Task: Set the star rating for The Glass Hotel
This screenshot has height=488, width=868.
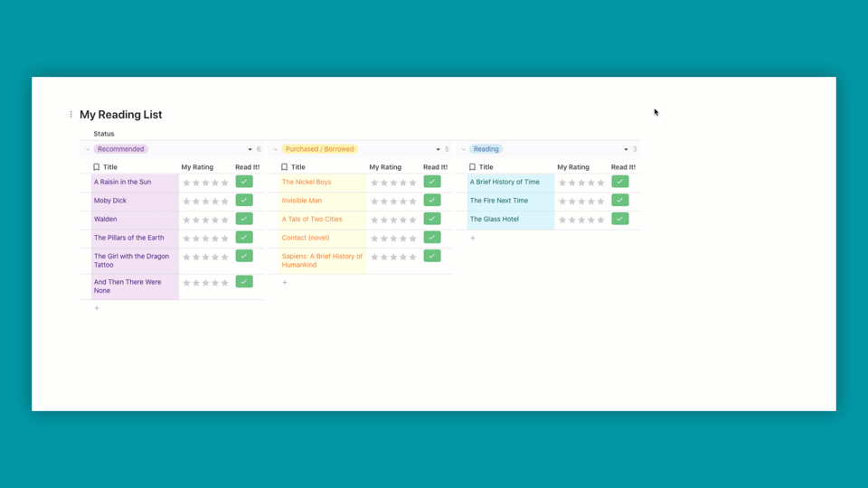Action: (x=581, y=220)
